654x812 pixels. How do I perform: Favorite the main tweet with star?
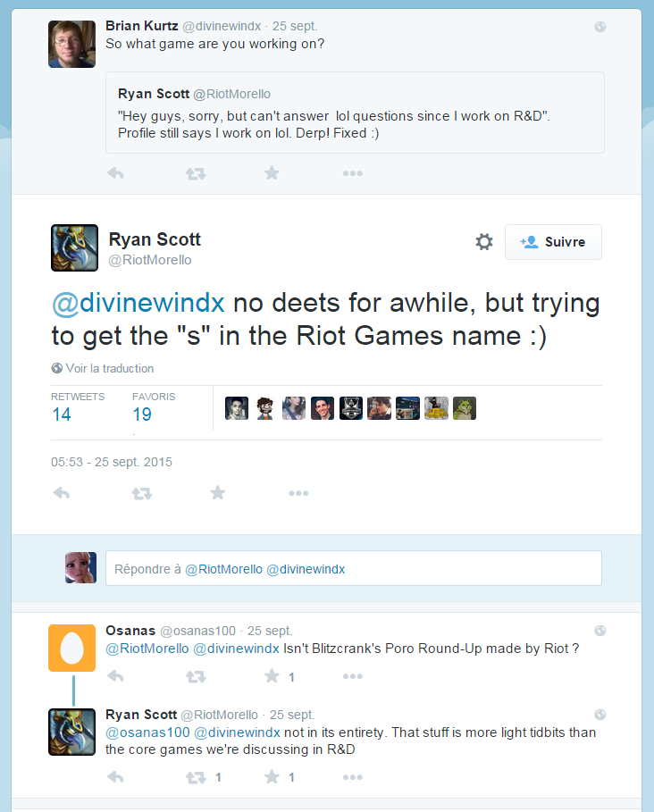point(218,493)
